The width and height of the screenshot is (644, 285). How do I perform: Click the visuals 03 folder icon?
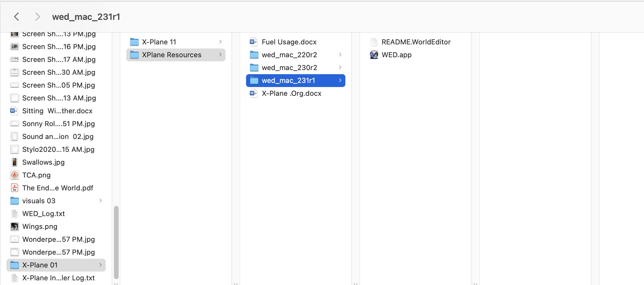point(15,201)
